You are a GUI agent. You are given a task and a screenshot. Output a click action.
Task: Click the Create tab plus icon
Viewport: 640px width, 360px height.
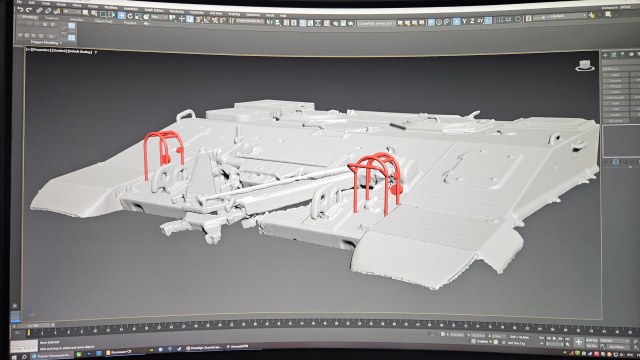[605, 55]
